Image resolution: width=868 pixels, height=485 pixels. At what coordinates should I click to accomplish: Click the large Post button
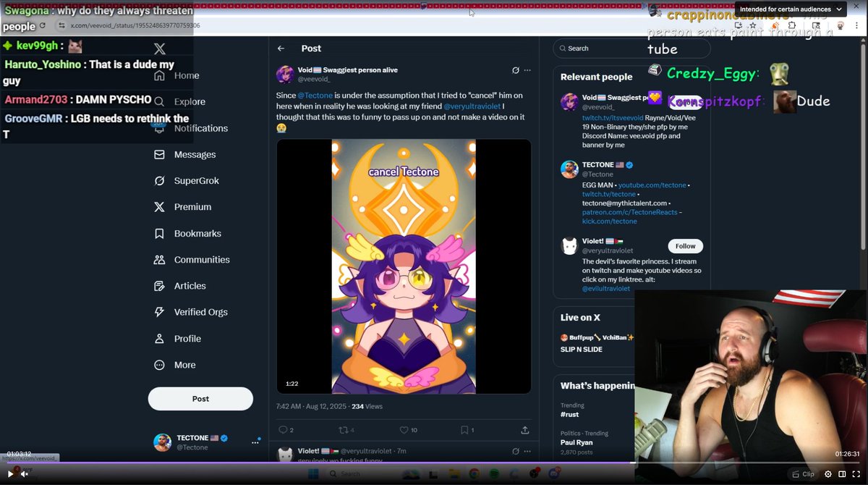tap(200, 399)
